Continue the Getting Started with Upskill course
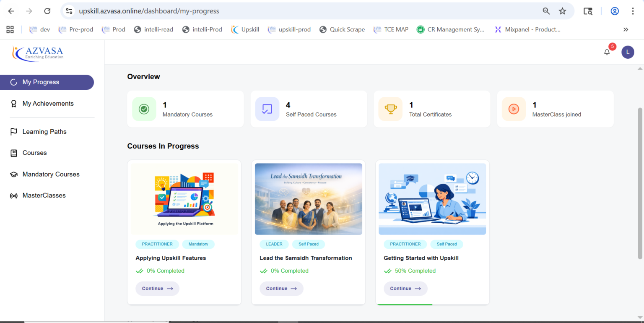Viewport: 644px width, 323px height. click(405, 289)
